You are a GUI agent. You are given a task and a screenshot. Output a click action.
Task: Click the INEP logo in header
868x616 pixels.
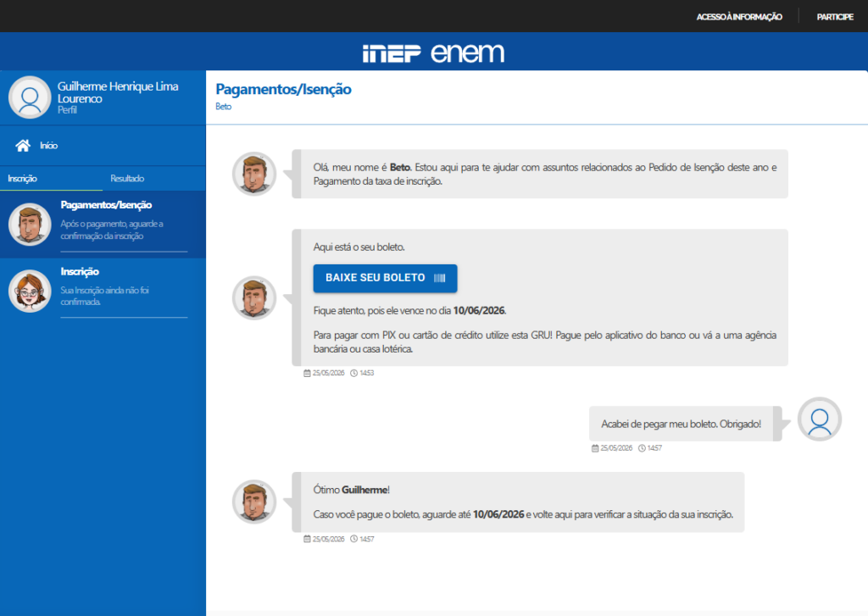[x=392, y=53]
